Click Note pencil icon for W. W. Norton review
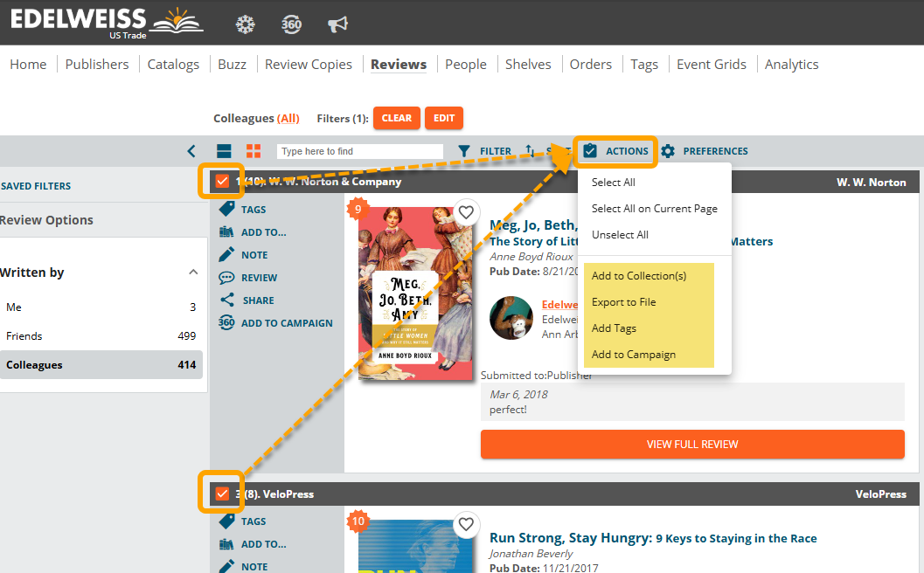 (227, 254)
